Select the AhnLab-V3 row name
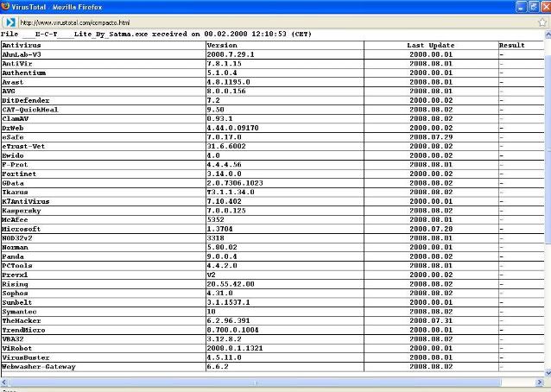 tap(22, 54)
